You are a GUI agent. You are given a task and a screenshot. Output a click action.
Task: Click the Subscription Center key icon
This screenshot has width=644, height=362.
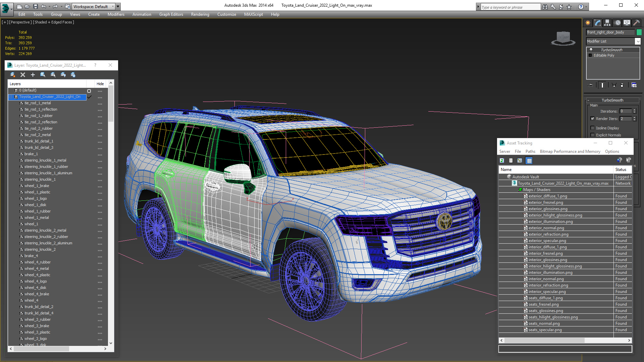tap(553, 7)
